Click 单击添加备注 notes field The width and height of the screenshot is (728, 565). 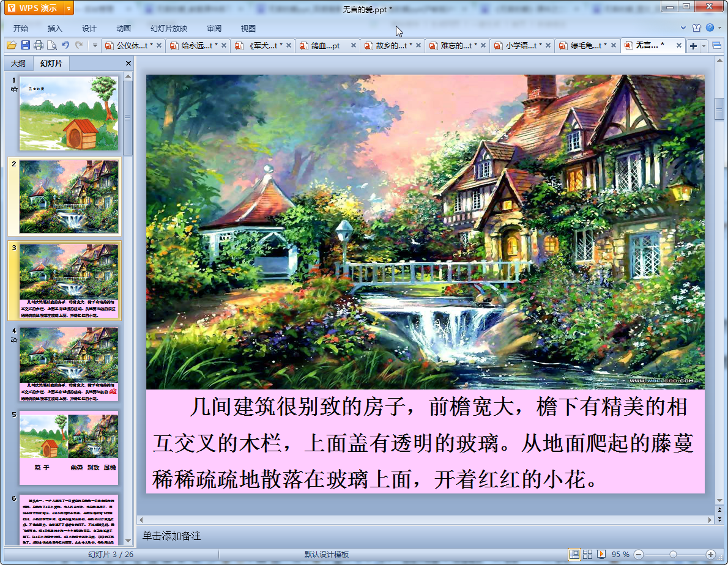pos(171,536)
